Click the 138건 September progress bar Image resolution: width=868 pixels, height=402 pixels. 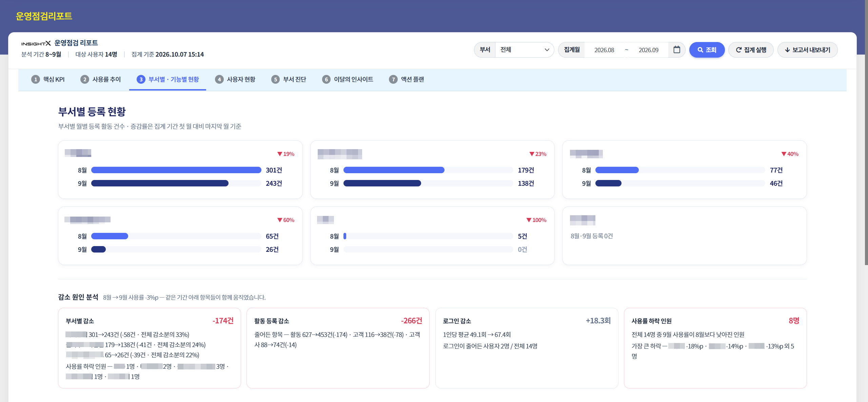[x=428, y=183]
